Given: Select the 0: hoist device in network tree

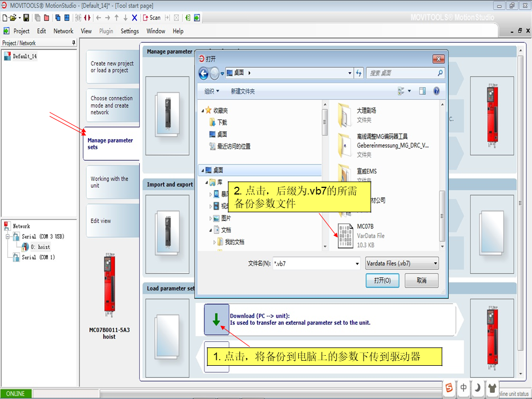Looking at the screenshot, I should (x=40, y=247).
